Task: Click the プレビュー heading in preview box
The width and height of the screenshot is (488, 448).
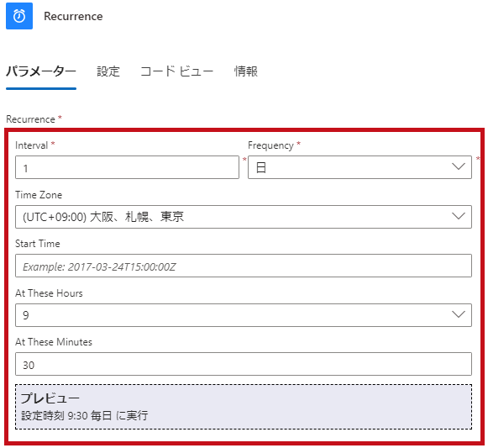Action: pos(50,398)
